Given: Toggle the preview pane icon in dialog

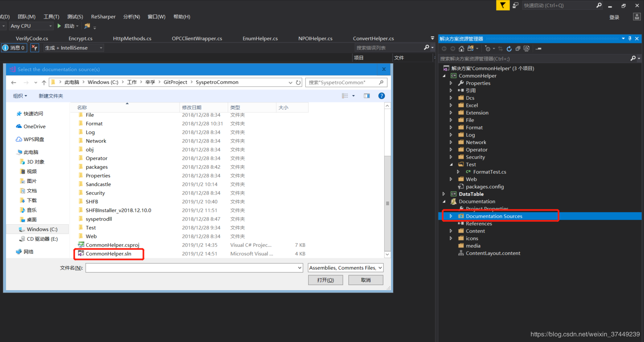Looking at the screenshot, I should (366, 96).
